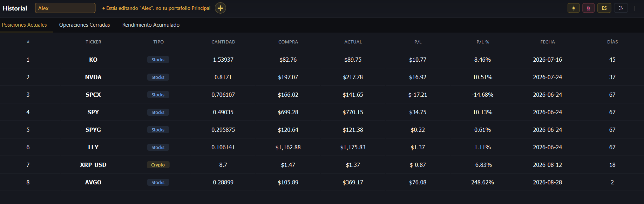644x204 pixels.
Task: Edit the Alex portfolio name field
Action: coord(65,8)
